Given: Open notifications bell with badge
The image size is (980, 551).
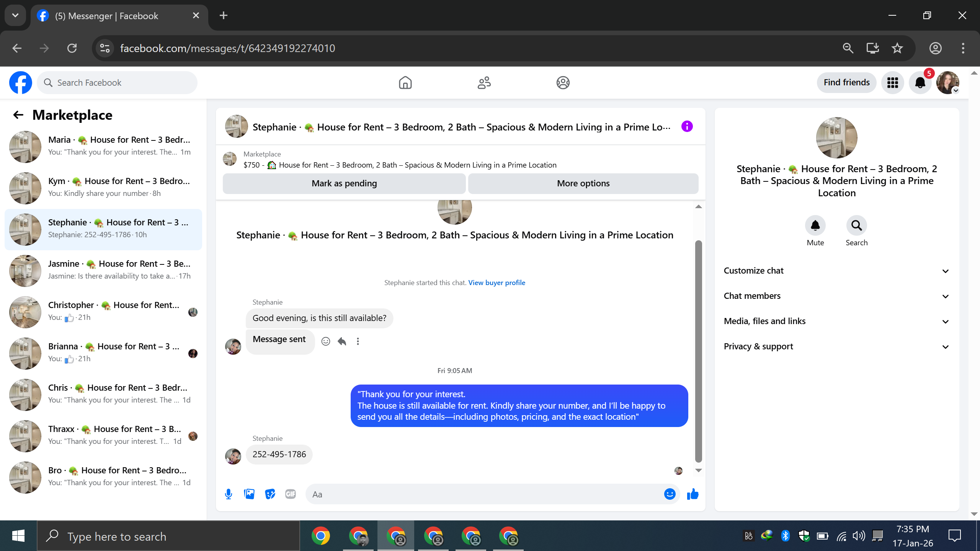Looking at the screenshot, I should click(920, 83).
